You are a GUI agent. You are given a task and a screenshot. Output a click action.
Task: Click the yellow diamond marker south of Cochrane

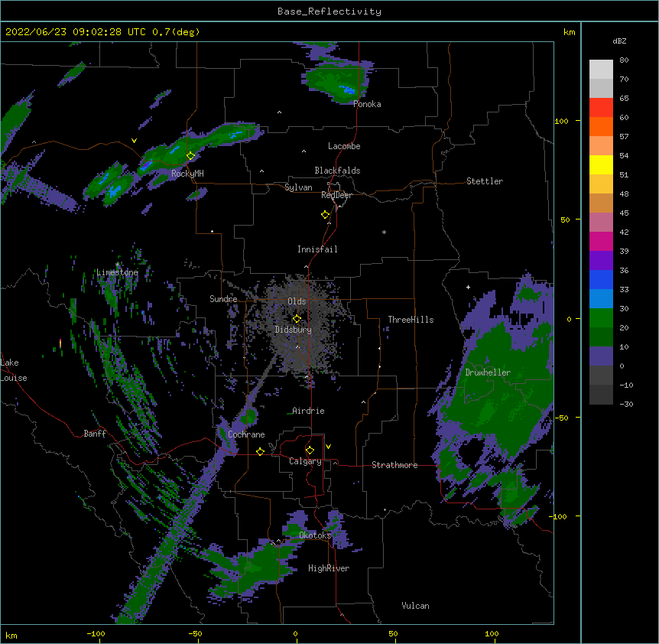pyautogui.click(x=260, y=451)
